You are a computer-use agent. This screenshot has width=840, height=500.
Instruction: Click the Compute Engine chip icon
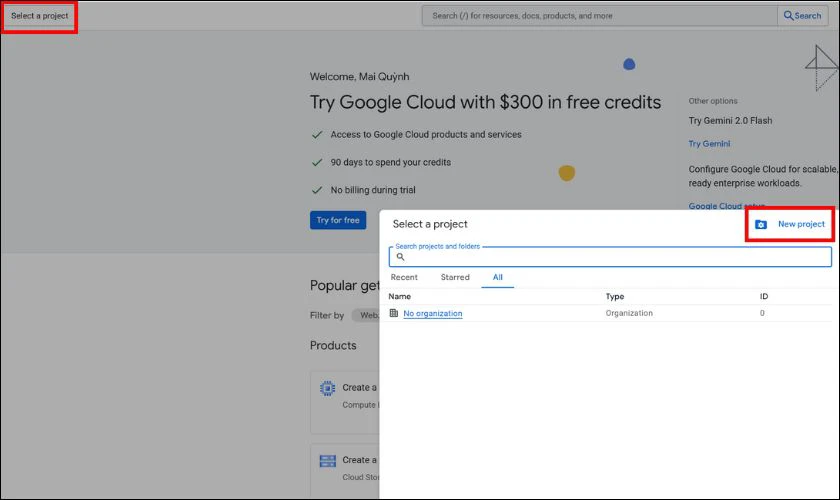[327, 388]
